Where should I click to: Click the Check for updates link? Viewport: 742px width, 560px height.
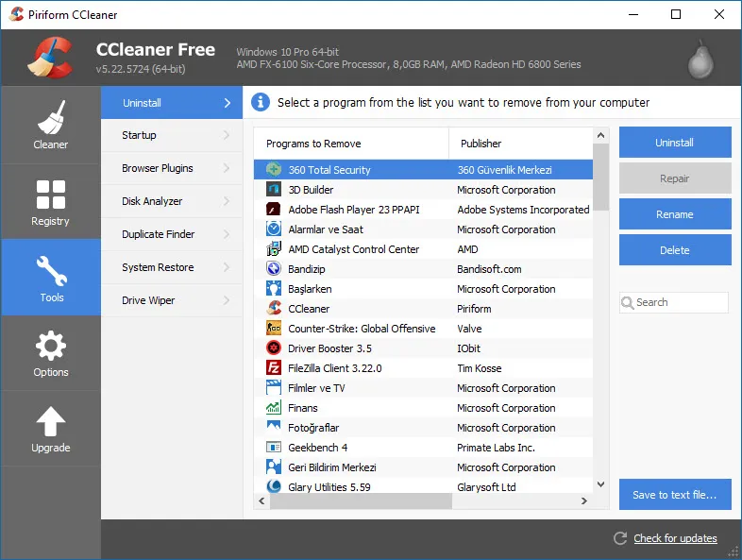[675, 538]
